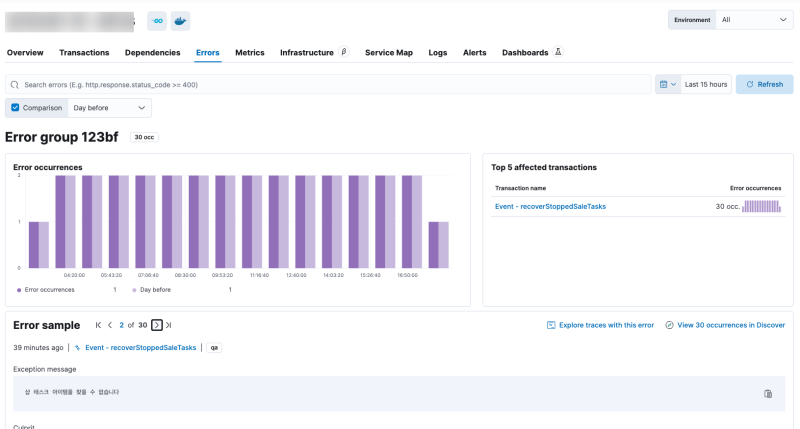Open the Transactions tab

click(84, 52)
